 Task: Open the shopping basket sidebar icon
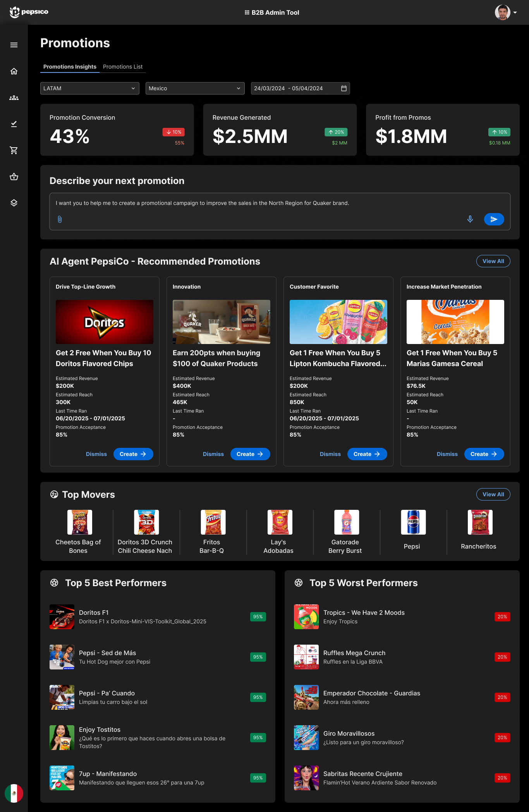coord(14,177)
